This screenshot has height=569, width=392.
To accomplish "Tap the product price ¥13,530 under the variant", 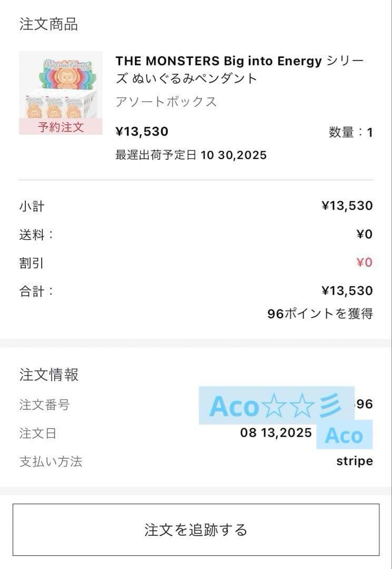I will click(142, 131).
